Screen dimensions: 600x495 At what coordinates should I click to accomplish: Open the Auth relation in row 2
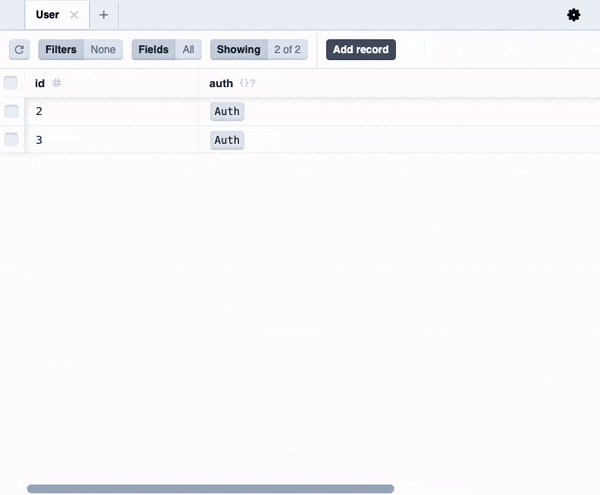[x=227, y=112]
